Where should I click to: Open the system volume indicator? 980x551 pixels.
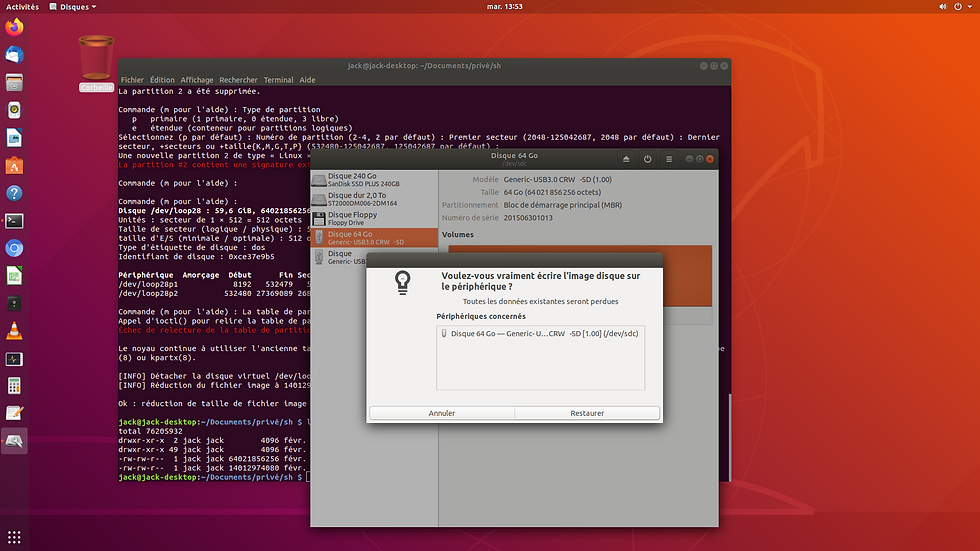pyautogui.click(x=942, y=7)
